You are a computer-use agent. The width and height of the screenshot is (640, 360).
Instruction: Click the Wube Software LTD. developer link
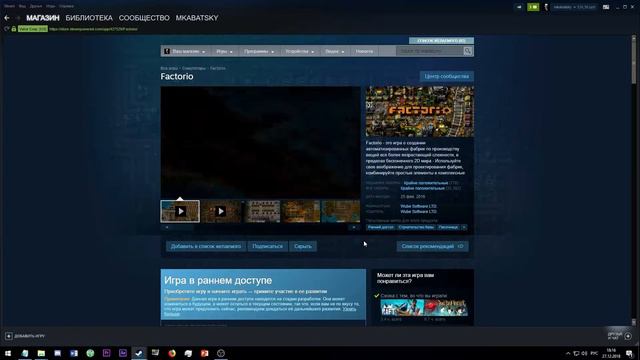[x=418, y=207]
